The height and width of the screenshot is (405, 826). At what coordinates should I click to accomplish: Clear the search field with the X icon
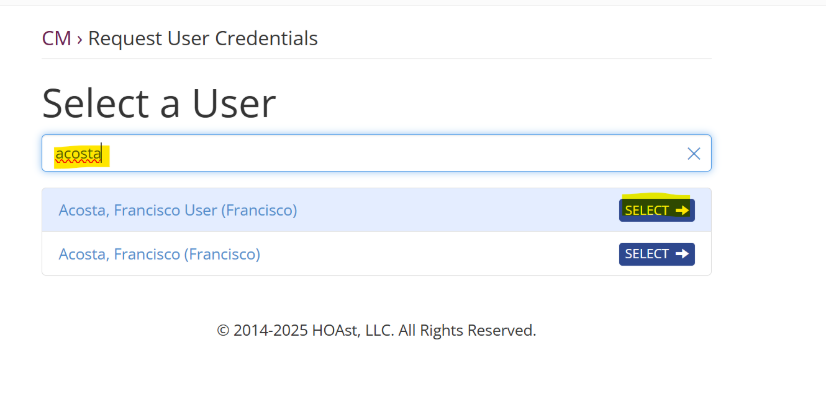[694, 153]
